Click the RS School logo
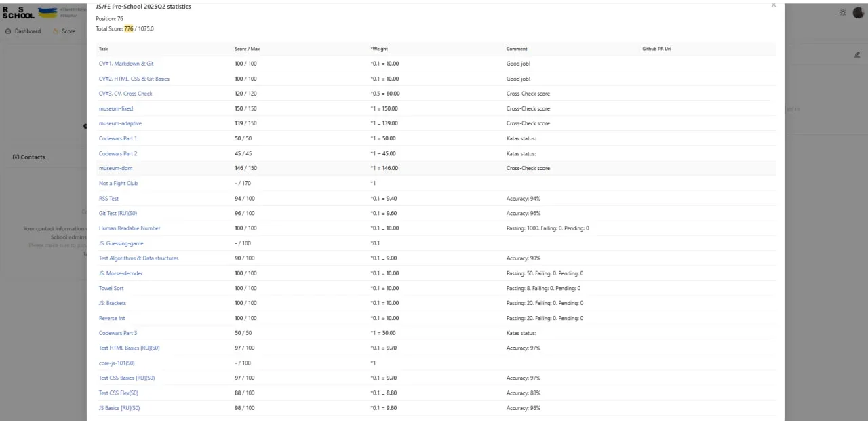Image resolution: width=868 pixels, height=421 pixels. tap(18, 12)
